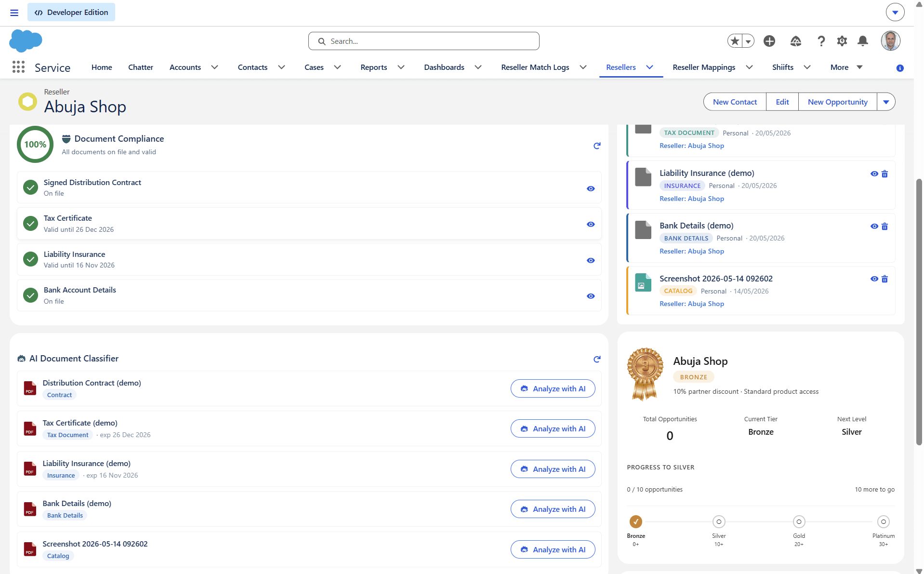Open Reseller: Abuja Shop link under Bank Details

pos(692,251)
